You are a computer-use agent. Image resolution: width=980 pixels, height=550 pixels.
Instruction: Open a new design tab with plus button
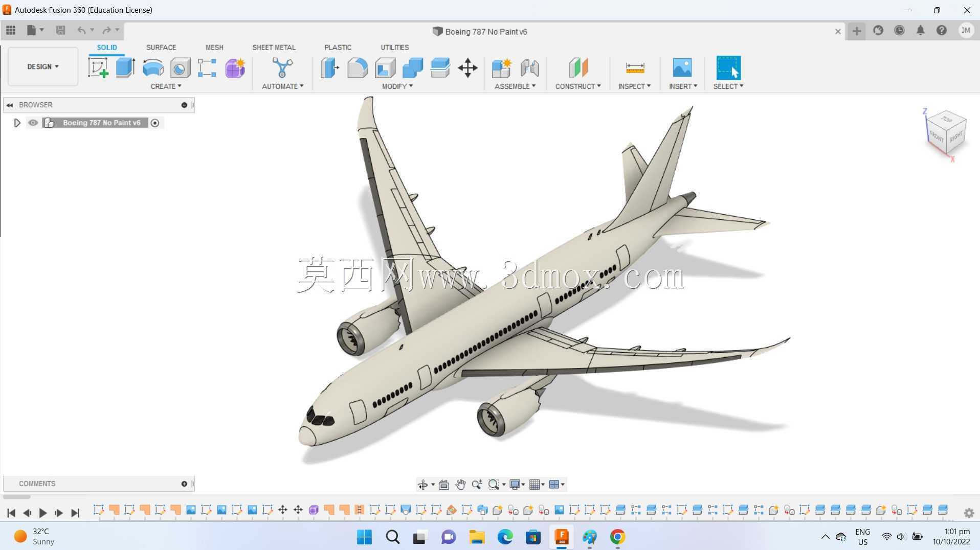point(857,31)
